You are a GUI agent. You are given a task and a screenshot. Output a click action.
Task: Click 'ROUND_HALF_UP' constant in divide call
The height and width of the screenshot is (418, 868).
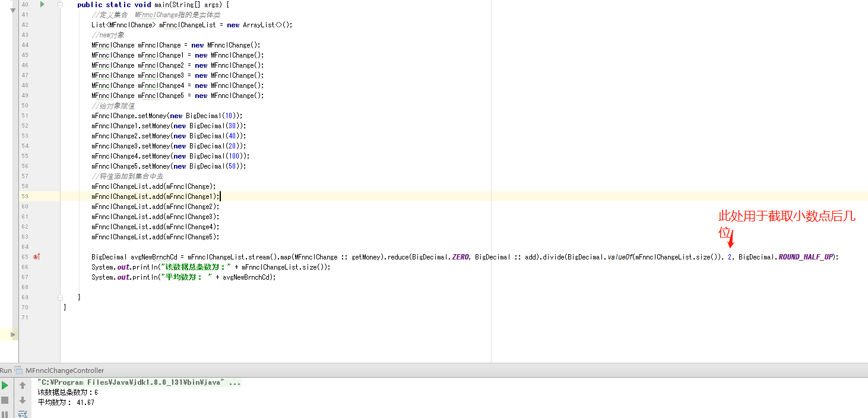[806, 257]
